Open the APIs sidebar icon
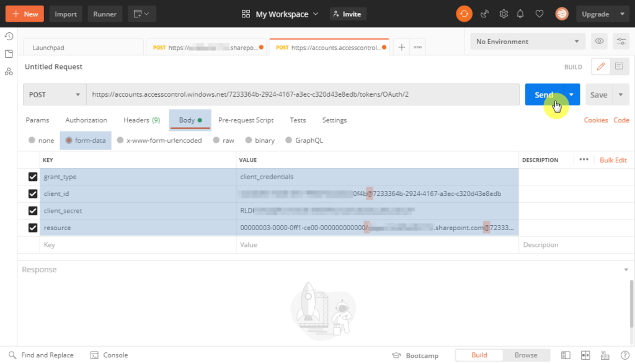635x364 pixels. 9,72
